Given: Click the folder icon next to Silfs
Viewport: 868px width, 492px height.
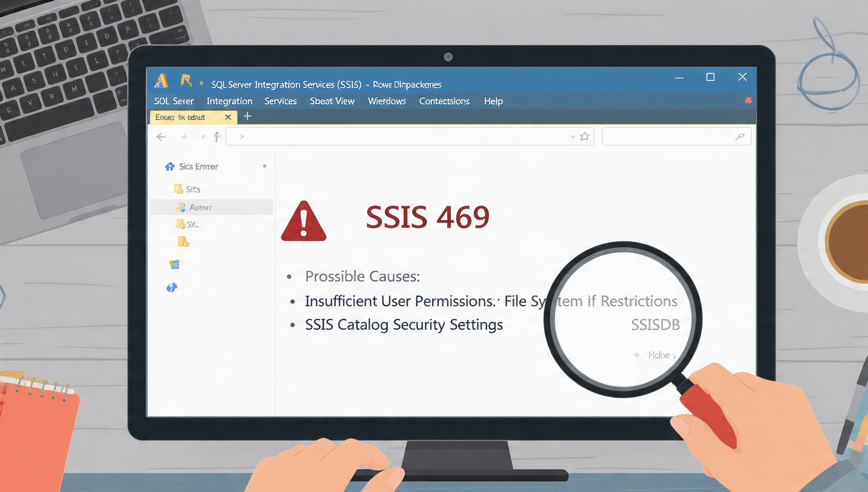Looking at the screenshot, I should (x=178, y=189).
